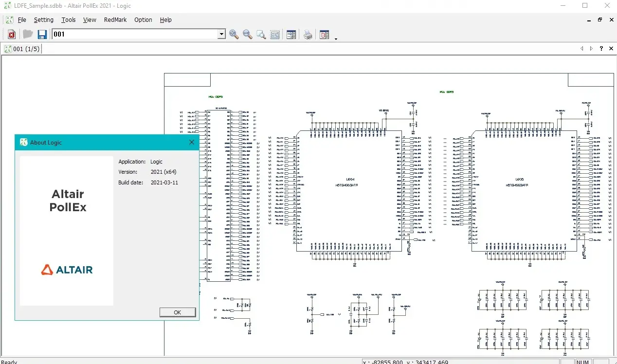Click the previous tab left arrow

point(582,49)
